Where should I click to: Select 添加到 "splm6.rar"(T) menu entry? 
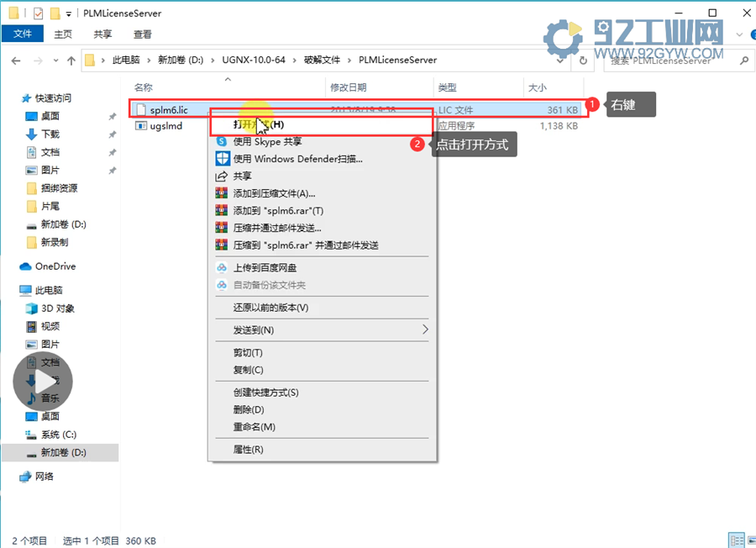click(x=322, y=211)
